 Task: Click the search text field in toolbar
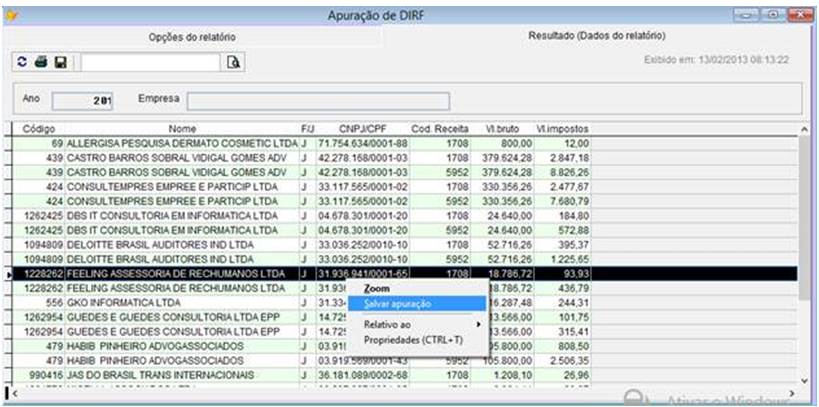pyautogui.click(x=149, y=62)
